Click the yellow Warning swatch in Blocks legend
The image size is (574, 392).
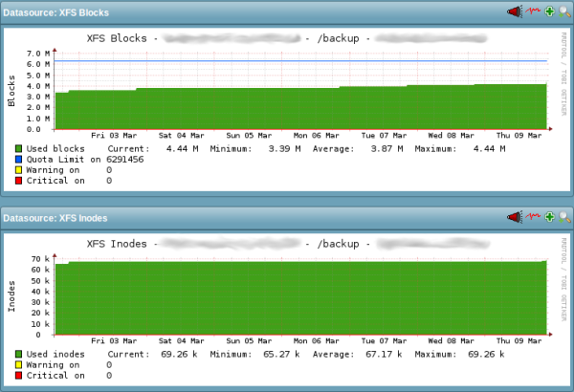pos(19,170)
